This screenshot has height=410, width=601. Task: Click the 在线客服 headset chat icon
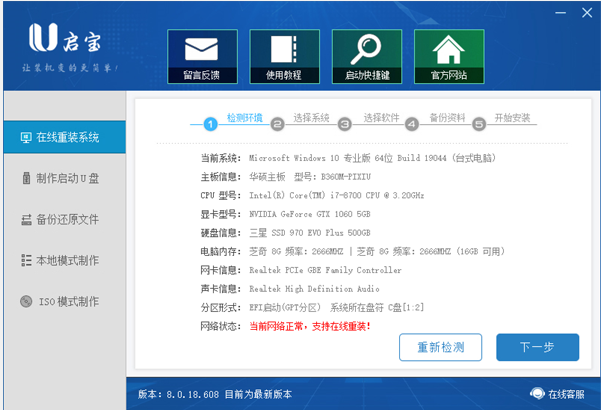click(537, 394)
